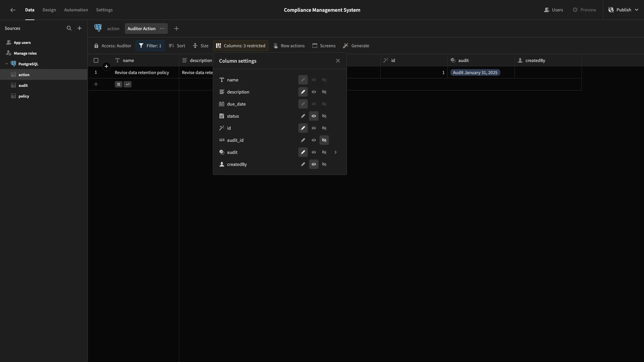Viewport: 644px width, 362px height.
Task: Set createdBy column to editable pencil
Action: pos(303,164)
